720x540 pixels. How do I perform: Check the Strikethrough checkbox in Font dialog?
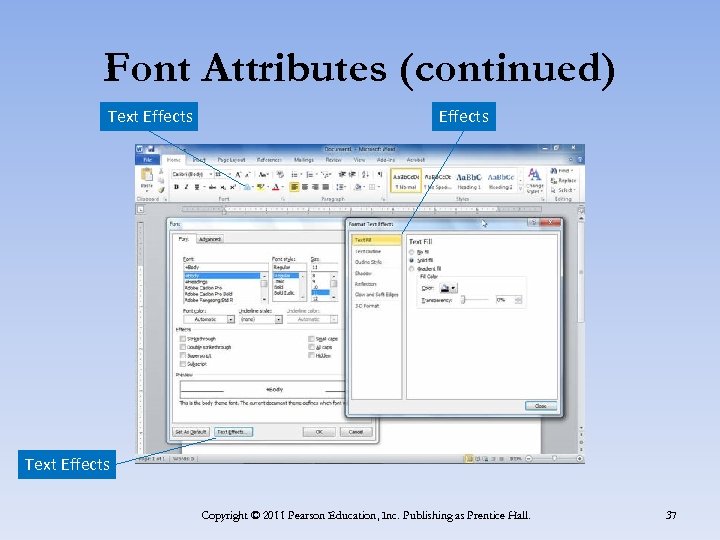(x=183, y=338)
